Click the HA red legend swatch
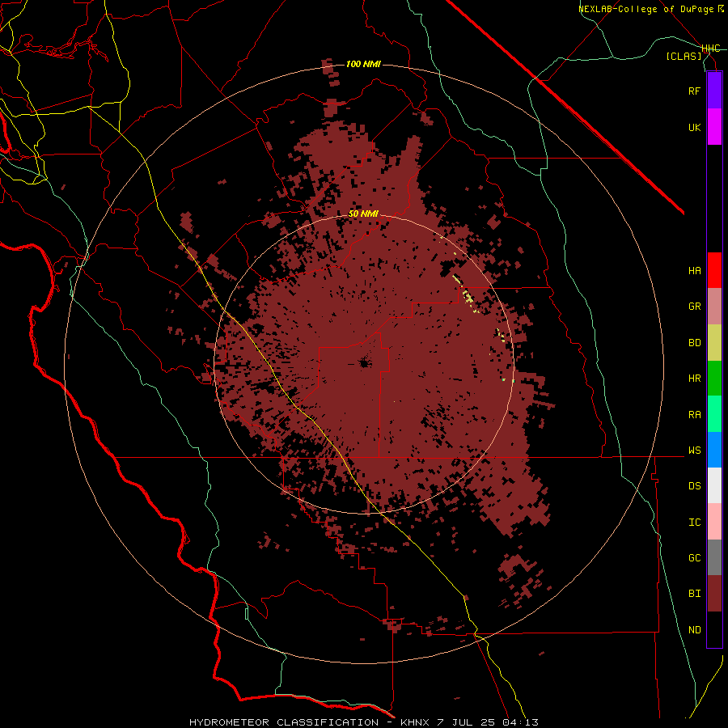Screen dimensions: 728x728 click(714, 270)
